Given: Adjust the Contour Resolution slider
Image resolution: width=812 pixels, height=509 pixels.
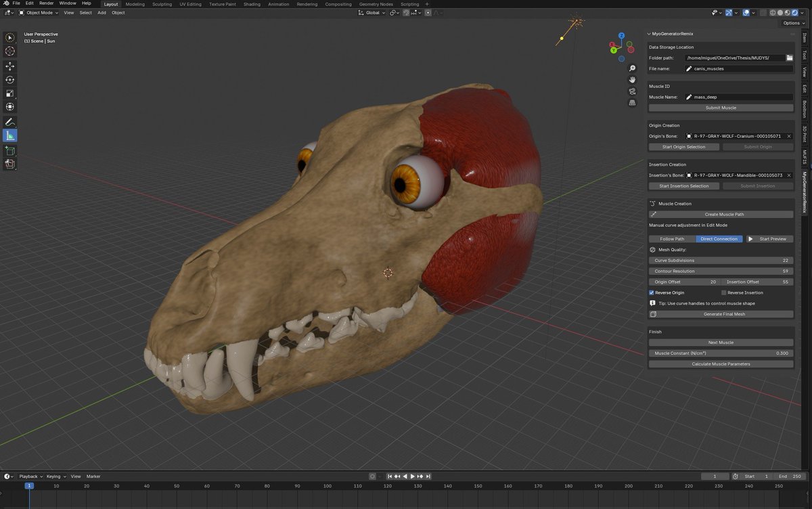Looking at the screenshot, I should [721, 271].
